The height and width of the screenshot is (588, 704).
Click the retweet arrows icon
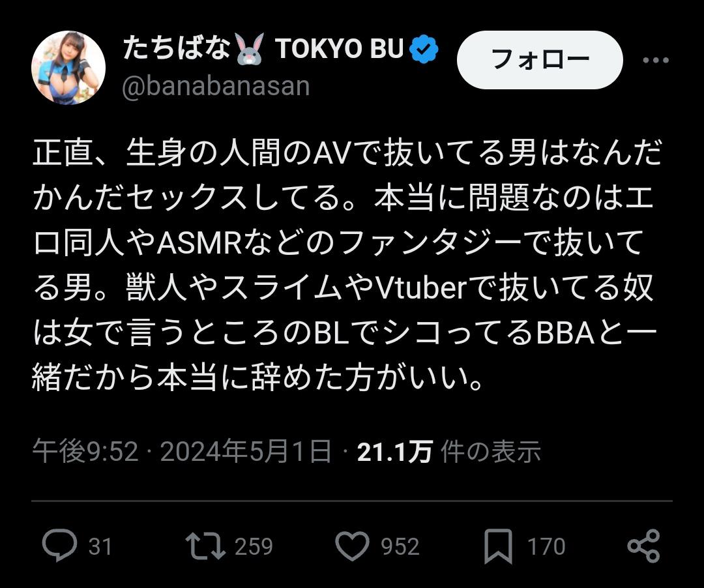(x=205, y=546)
